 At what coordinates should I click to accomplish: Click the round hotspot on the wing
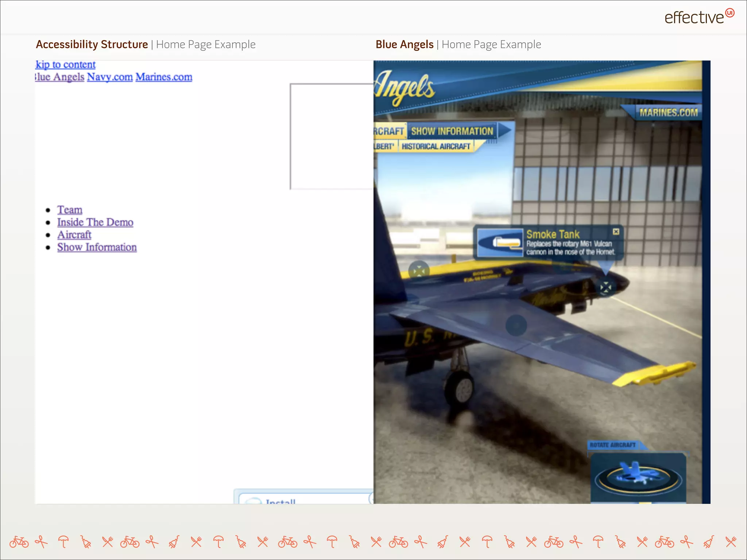click(516, 325)
